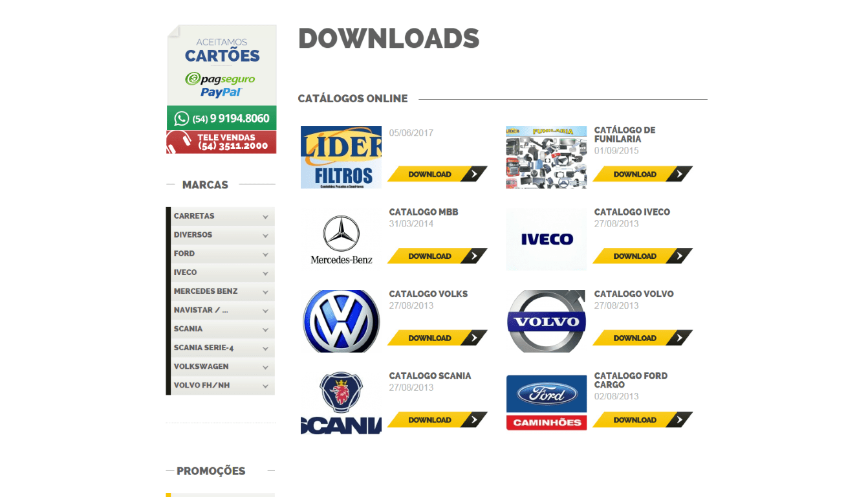The width and height of the screenshot is (868, 497).
Task: Open the Catalogo Scania title link
Action: [x=430, y=376]
